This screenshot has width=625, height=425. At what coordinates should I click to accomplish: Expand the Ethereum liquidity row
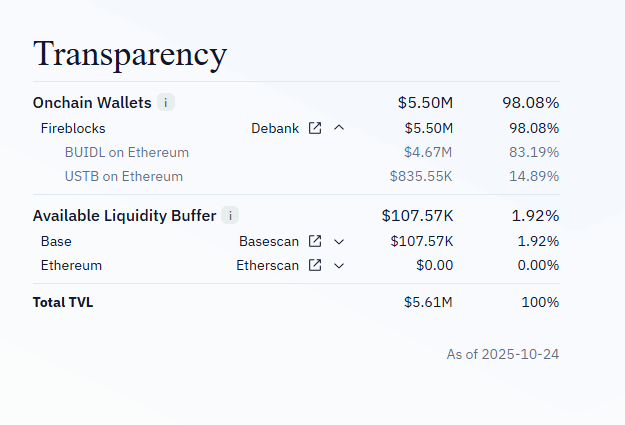(339, 265)
